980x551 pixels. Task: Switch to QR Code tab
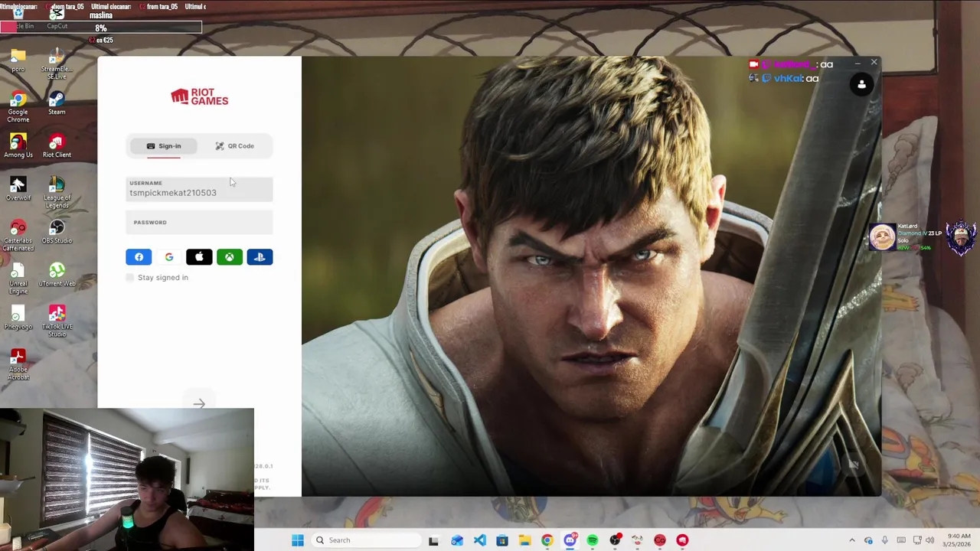(x=234, y=146)
